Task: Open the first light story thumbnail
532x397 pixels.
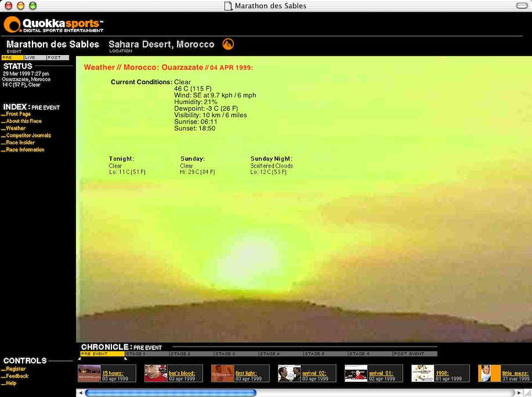Action: click(x=223, y=373)
